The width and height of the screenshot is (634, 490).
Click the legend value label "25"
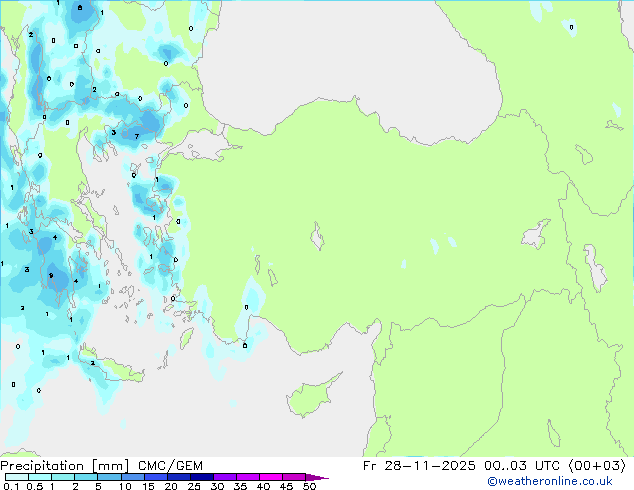tap(194, 486)
